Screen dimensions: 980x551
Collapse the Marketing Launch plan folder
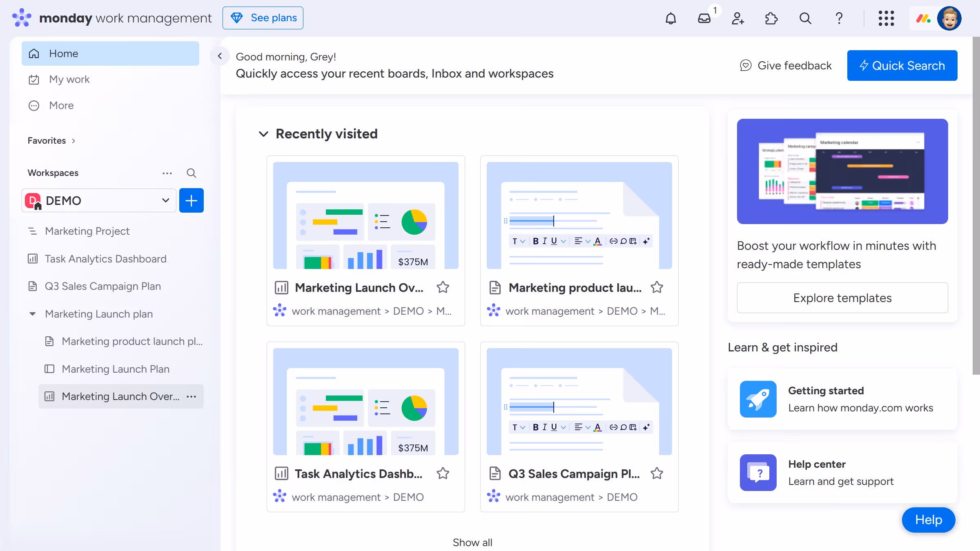[x=33, y=314]
